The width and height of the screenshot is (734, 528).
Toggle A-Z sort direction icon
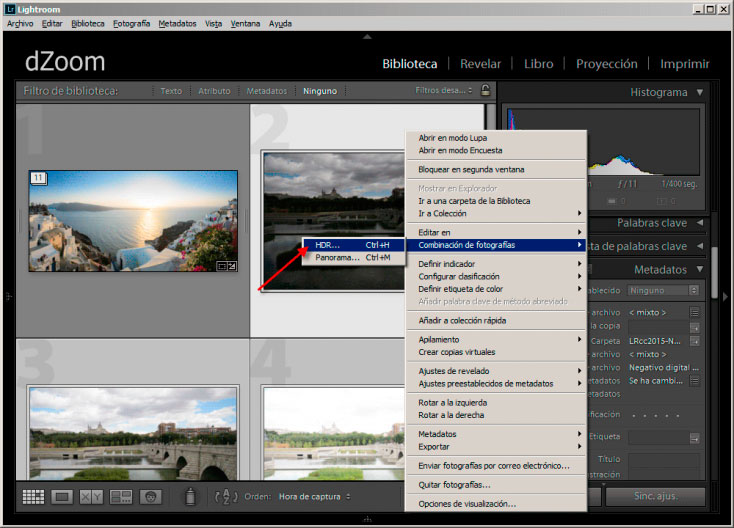[x=226, y=497]
